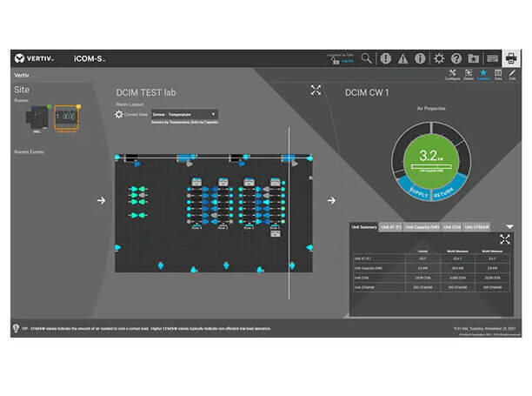Toggle the Favorites star
This screenshot has width=532, height=396.
tap(483, 75)
